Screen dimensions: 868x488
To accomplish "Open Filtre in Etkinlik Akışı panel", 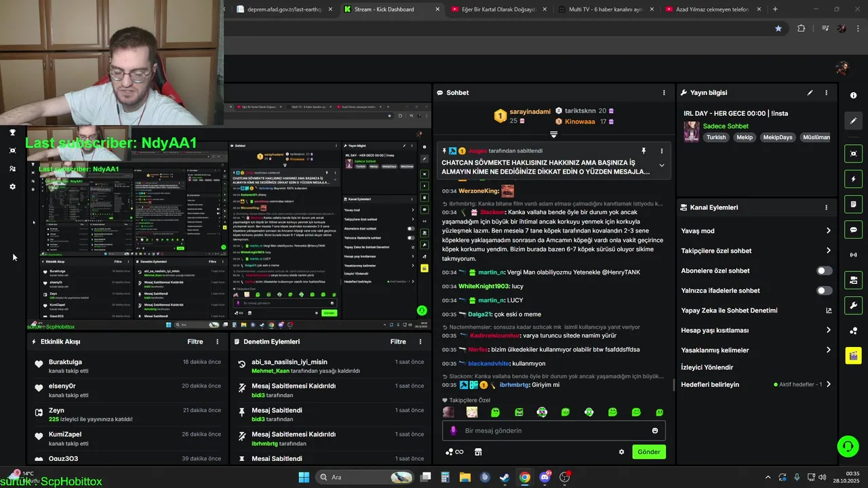I will pyautogui.click(x=195, y=342).
